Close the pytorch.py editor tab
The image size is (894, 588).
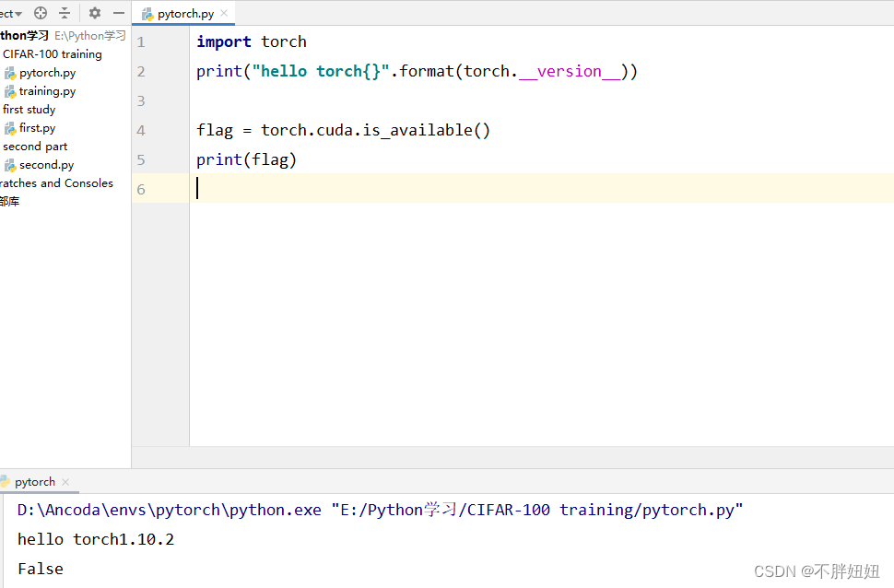tap(224, 13)
